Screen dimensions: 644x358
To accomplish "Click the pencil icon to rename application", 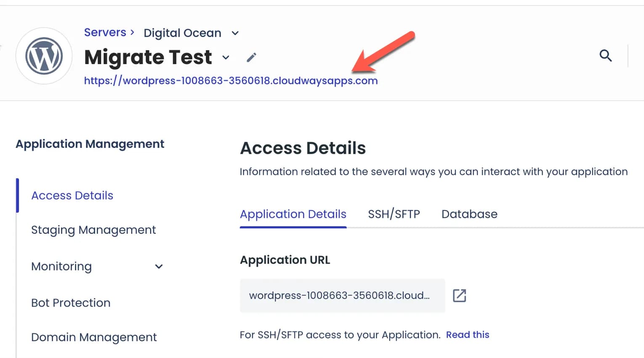I will 252,56.
